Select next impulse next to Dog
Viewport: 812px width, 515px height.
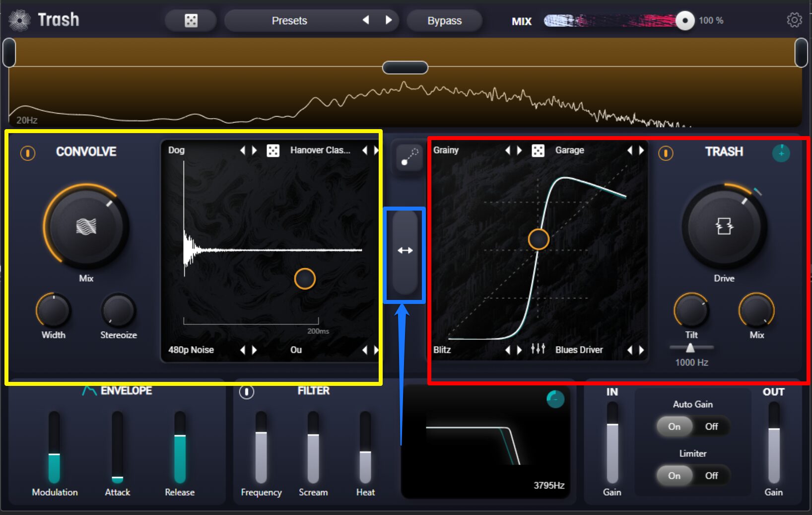pos(255,150)
